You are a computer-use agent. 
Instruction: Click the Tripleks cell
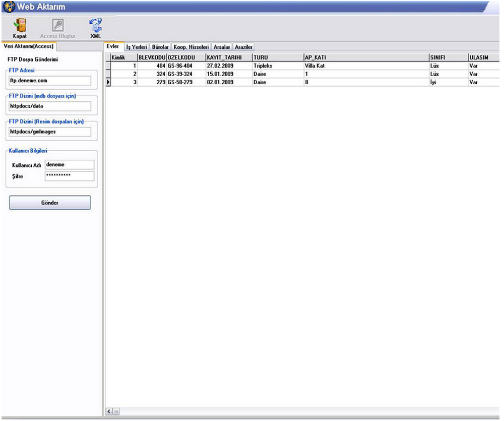pyautogui.click(x=278, y=66)
